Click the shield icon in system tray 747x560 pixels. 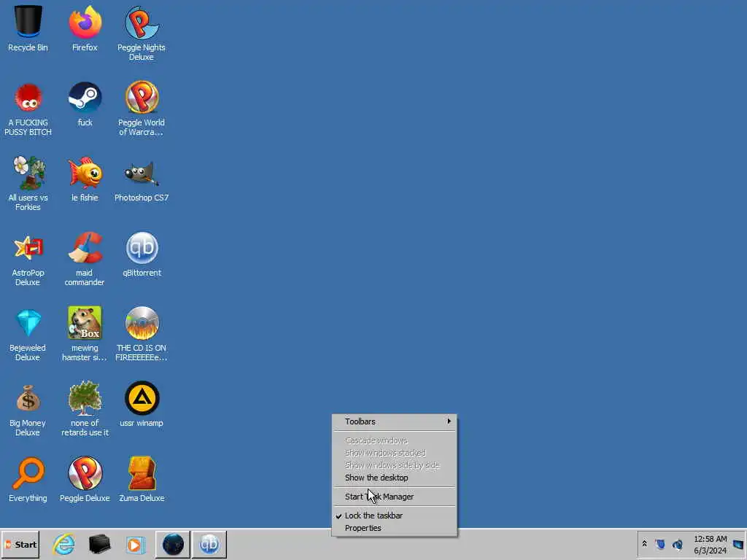coord(659,544)
